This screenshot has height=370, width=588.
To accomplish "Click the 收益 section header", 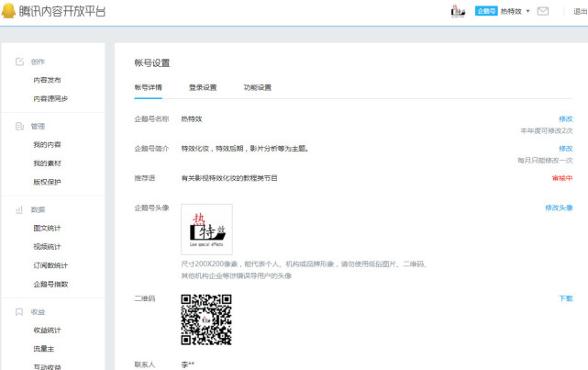I will tap(38, 312).
